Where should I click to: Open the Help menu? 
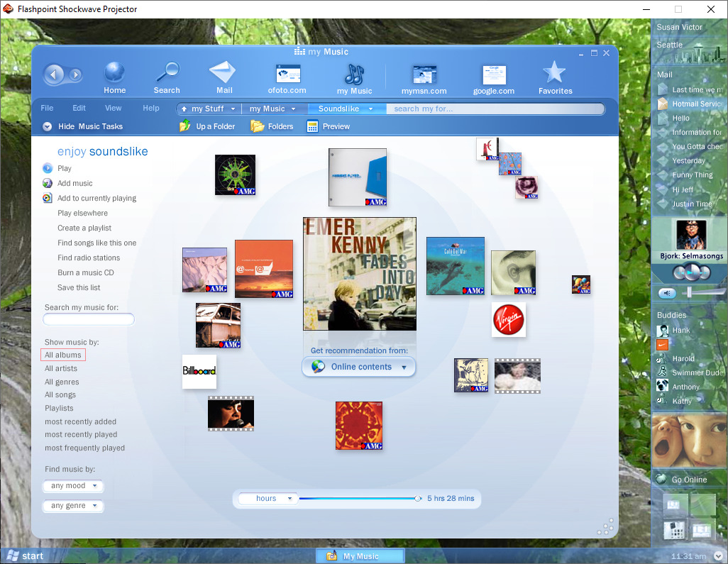[x=151, y=108]
